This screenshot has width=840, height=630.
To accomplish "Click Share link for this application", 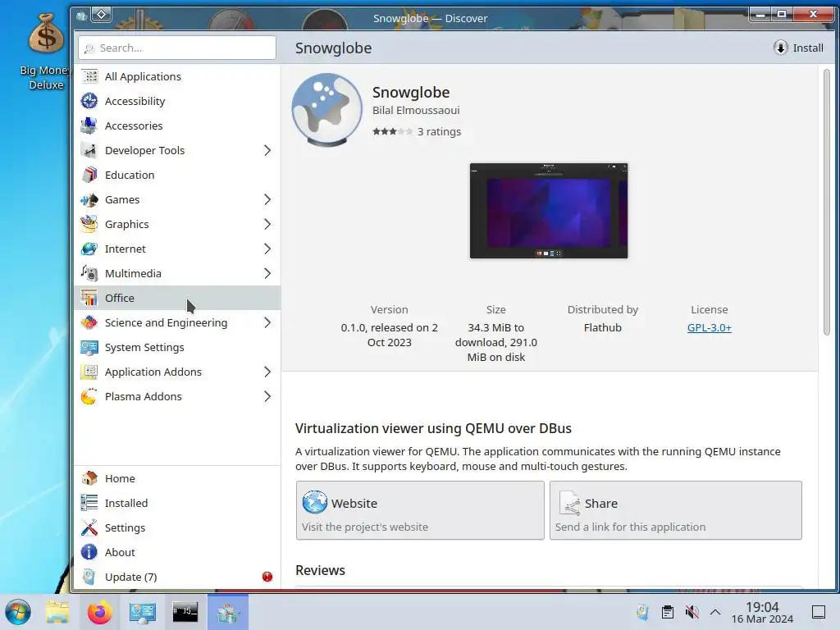I will click(676, 510).
